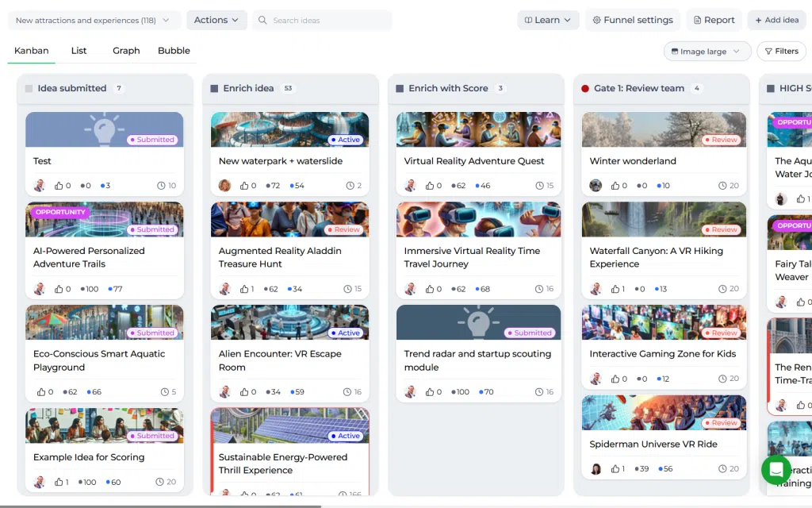
Task: Like the New waterpark + waterslide idea
Action: pos(244,186)
